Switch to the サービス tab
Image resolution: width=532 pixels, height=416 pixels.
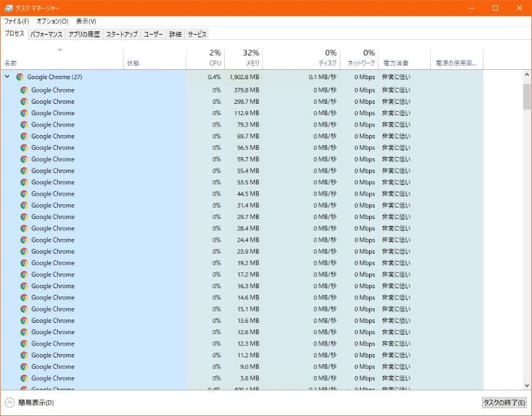[x=197, y=35]
